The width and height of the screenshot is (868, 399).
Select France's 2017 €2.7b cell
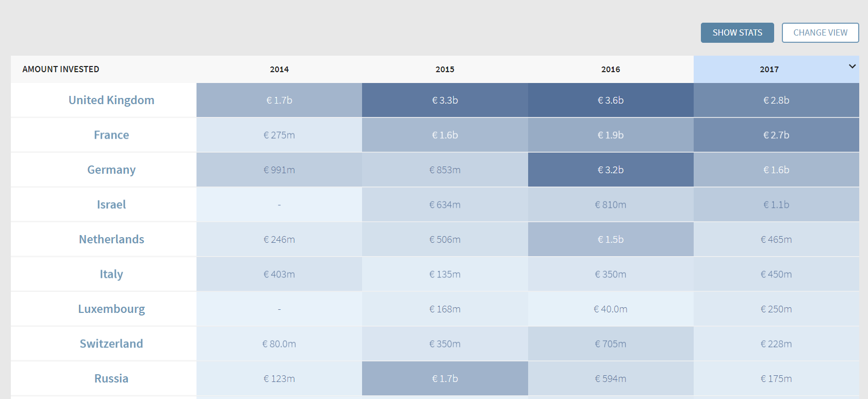(x=776, y=135)
